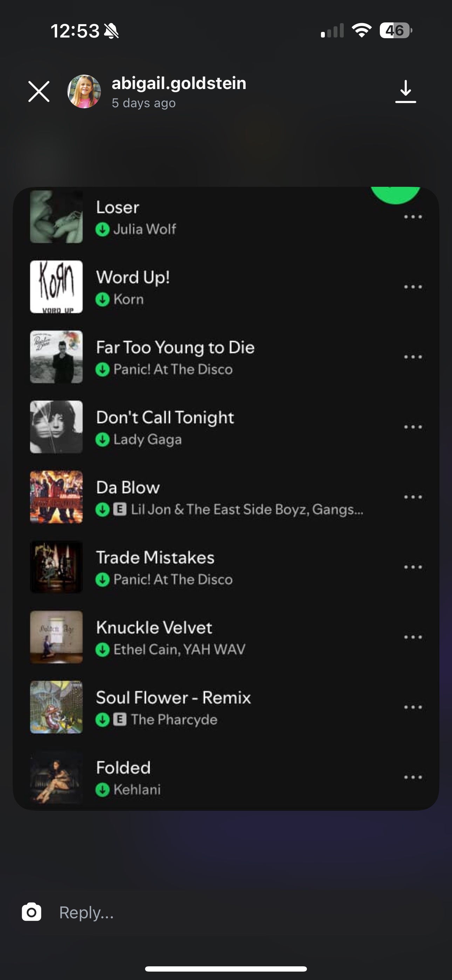
Task: Tap the camera icon beside Reply
Action: tap(32, 912)
